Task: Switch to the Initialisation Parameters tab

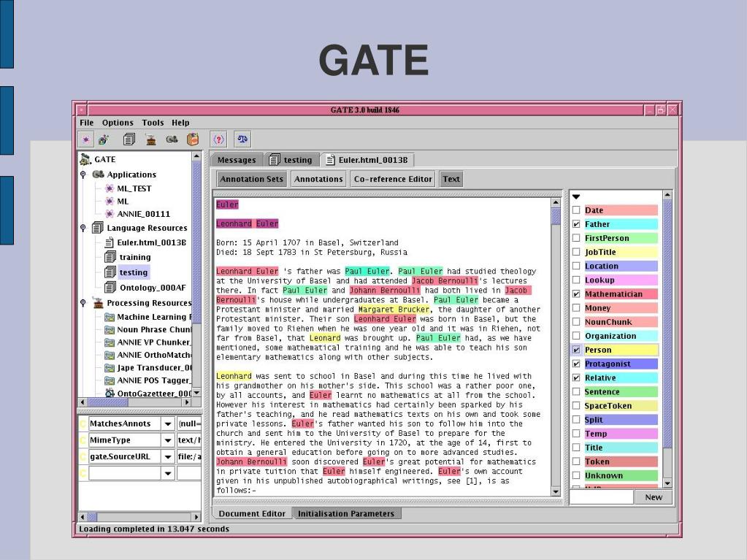Action: [x=346, y=514]
